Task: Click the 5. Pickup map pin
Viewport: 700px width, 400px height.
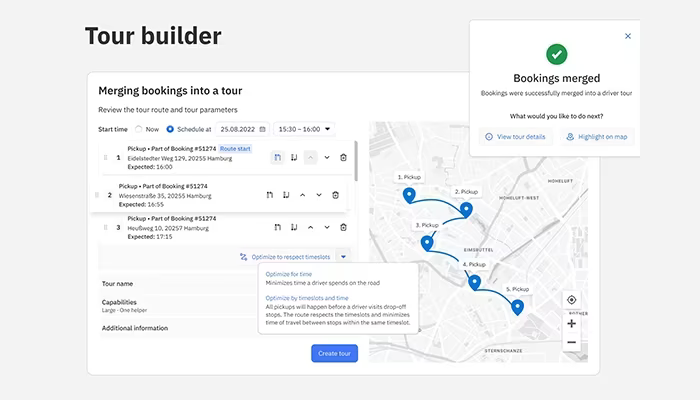Action: click(x=517, y=307)
